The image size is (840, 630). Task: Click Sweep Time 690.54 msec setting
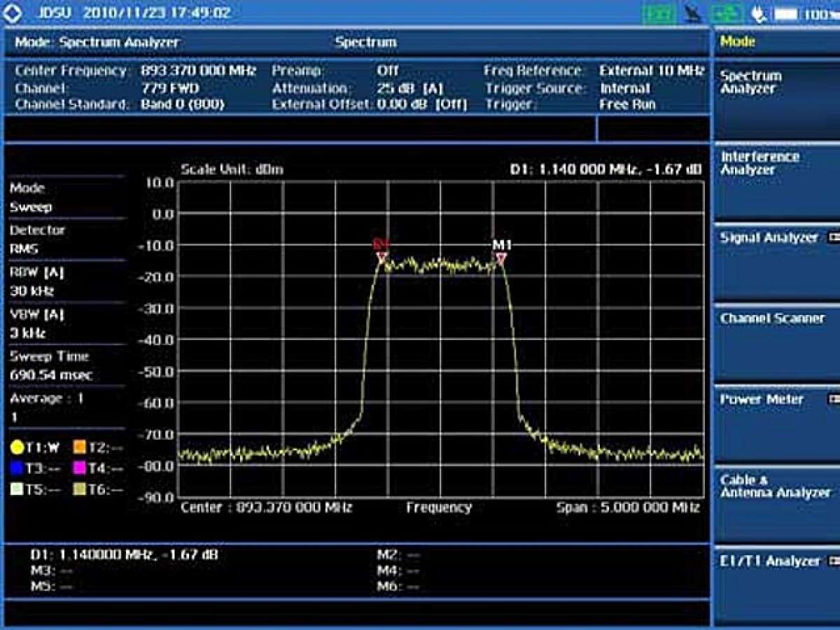(x=66, y=365)
